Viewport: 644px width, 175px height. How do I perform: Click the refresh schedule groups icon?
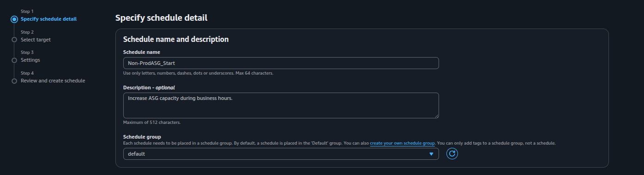[452, 154]
